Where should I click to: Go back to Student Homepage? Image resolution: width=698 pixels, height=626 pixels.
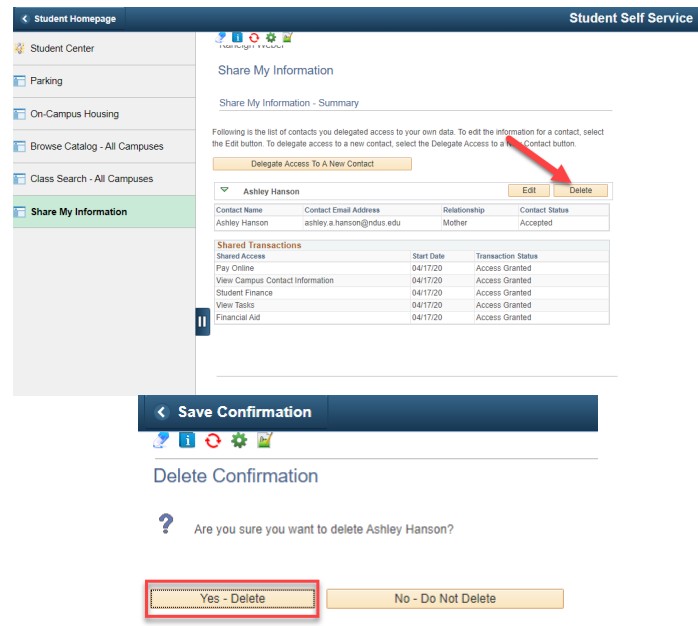[69, 19]
